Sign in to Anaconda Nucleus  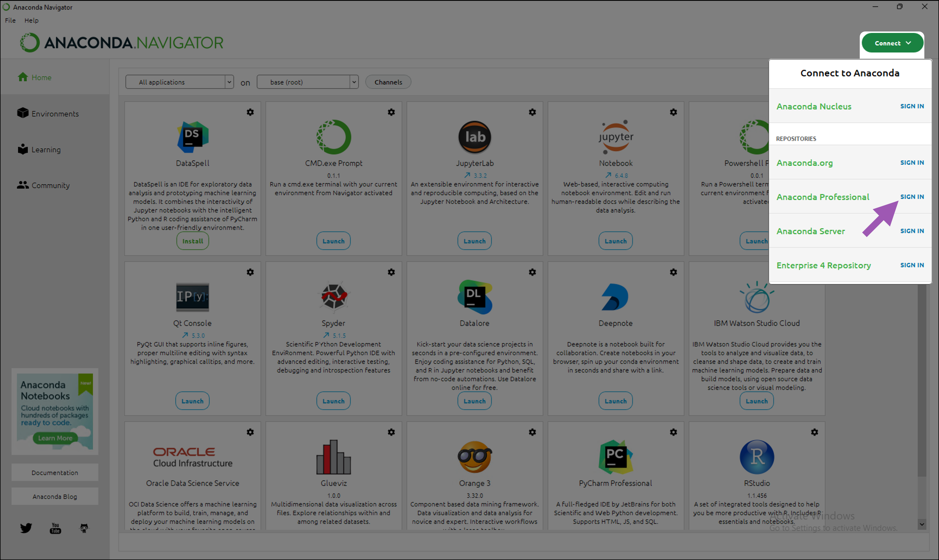[912, 106]
